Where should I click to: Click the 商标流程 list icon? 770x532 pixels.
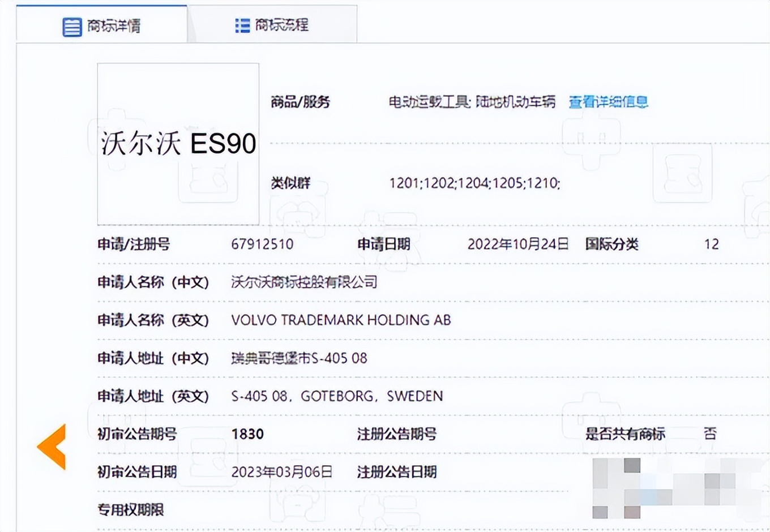coord(242,25)
